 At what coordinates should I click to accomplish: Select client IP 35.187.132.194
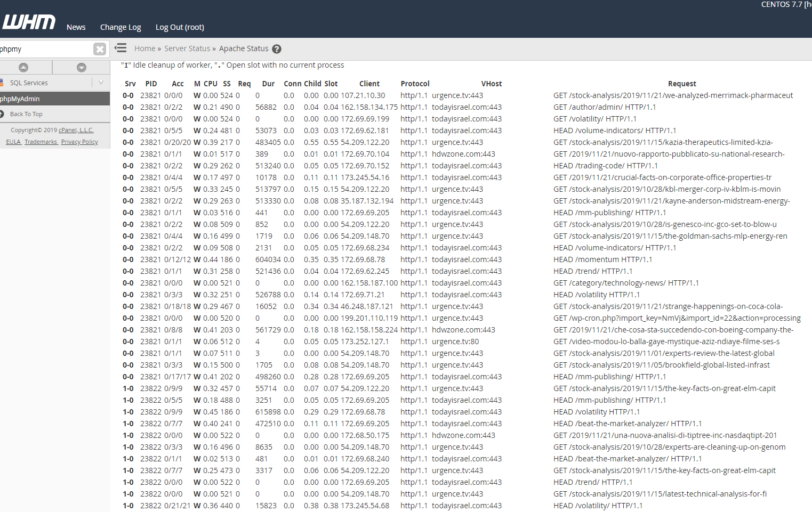pyautogui.click(x=367, y=201)
